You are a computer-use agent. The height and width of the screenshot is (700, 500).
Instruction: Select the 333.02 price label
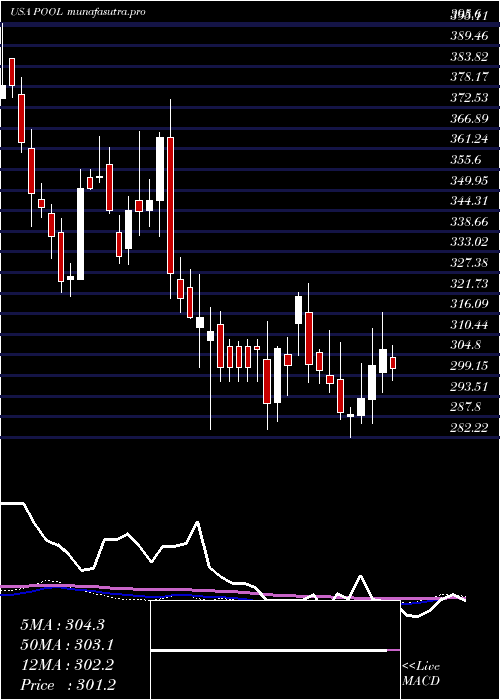pyautogui.click(x=469, y=242)
